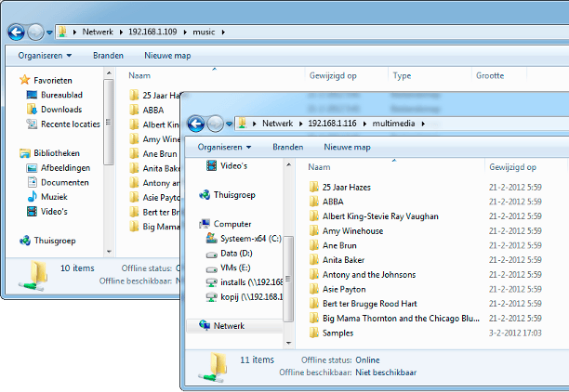This screenshot has width=569, height=392.
Task: Click Netwerk in music window address bar
Action: coord(98,32)
